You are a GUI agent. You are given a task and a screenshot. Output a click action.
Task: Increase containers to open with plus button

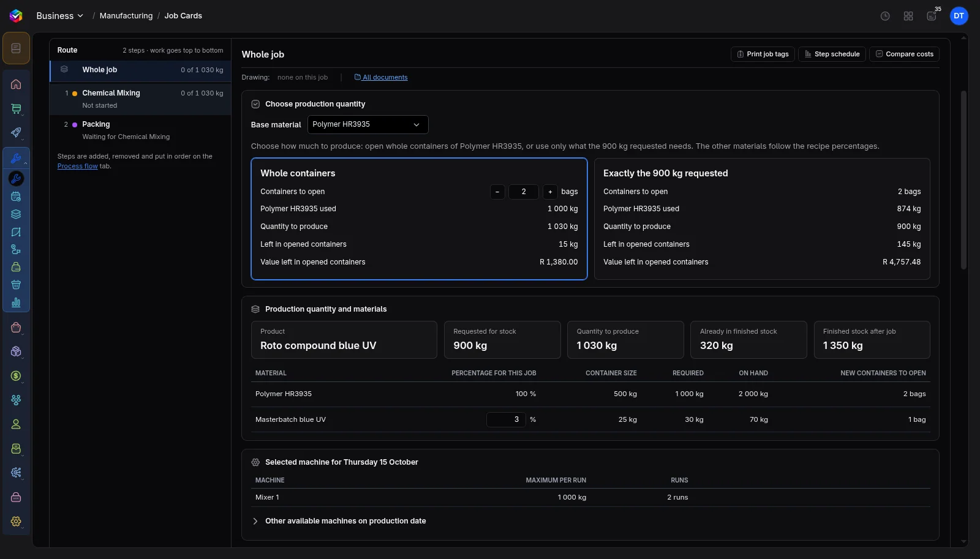click(550, 192)
